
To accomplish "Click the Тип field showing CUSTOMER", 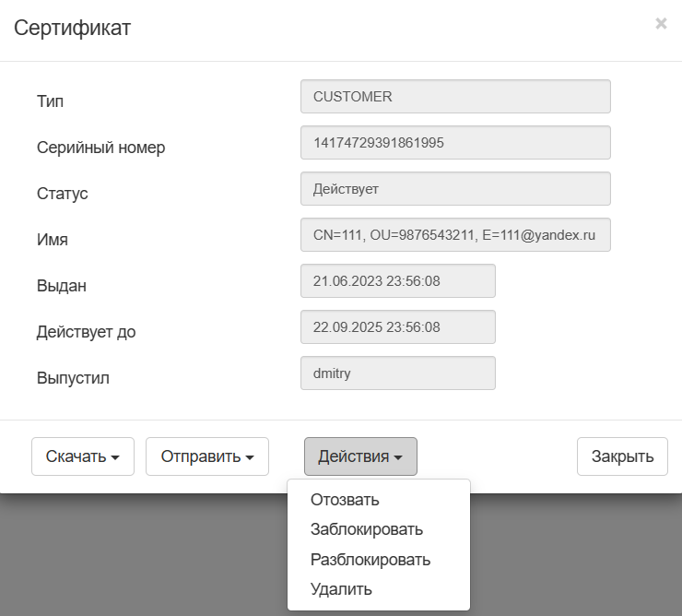I will tap(455, 97).
